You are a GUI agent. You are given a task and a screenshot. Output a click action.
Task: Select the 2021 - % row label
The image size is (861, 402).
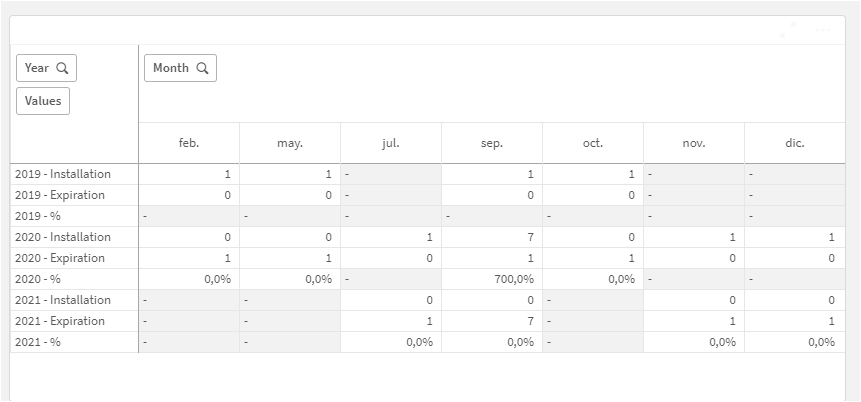(38, 342)
